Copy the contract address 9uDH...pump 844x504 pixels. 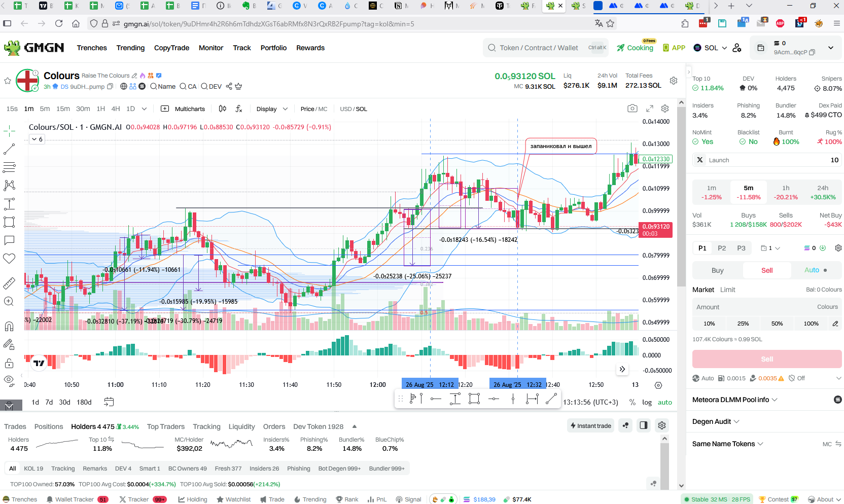click(110, 87)
